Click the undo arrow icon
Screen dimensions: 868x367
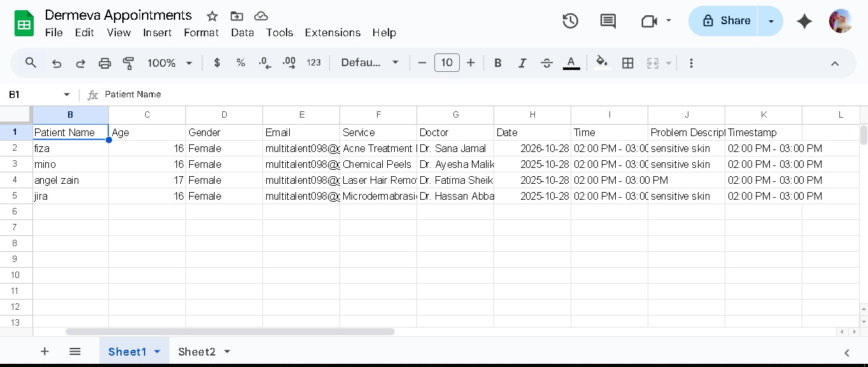[57, 63]
